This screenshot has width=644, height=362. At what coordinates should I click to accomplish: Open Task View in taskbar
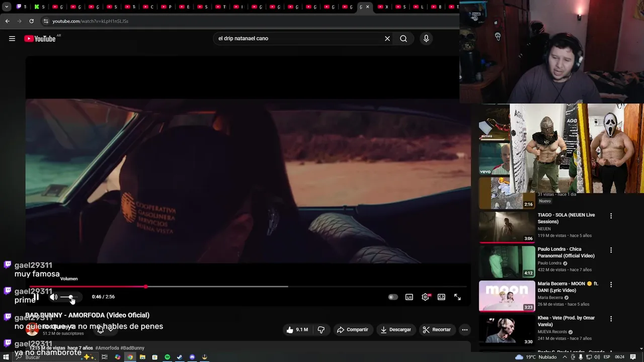coord(105,357)
